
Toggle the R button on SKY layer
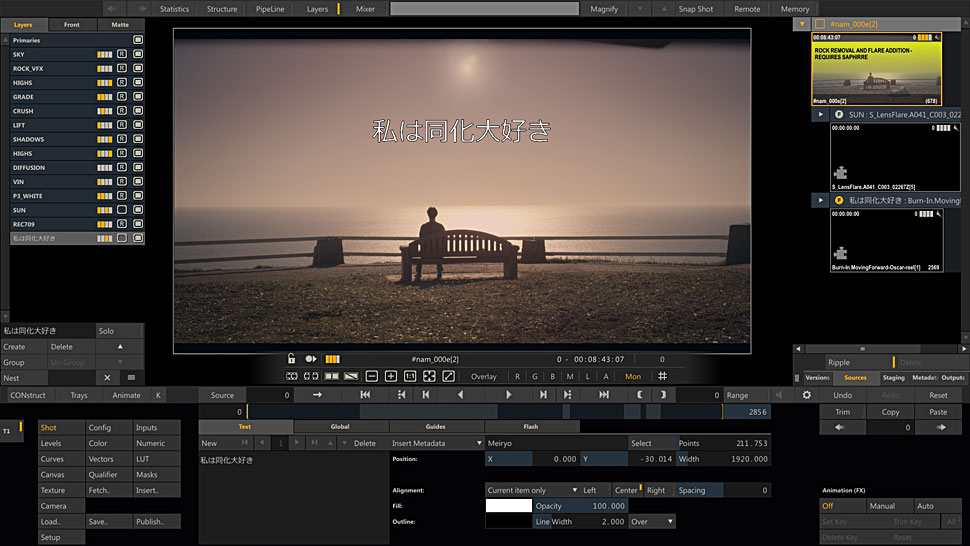pyautogui.click(x=121, y=54)
